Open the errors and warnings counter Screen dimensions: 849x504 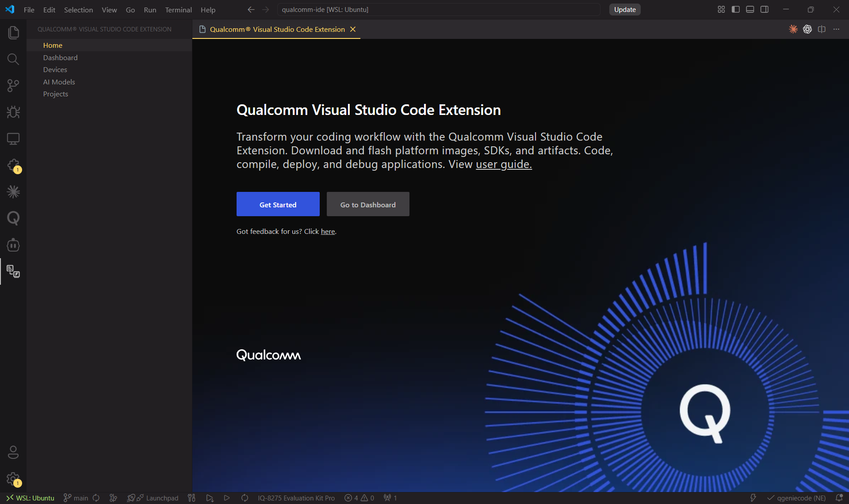coord(359,498)
